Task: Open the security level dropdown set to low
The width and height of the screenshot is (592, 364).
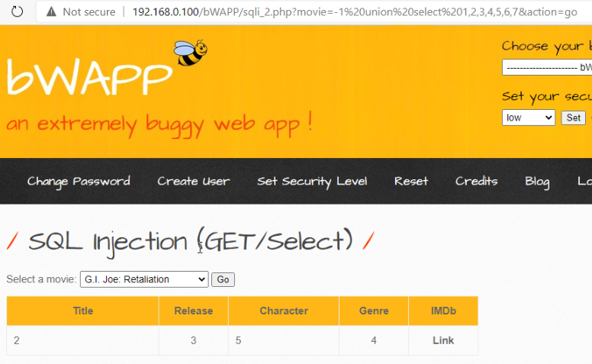Action: pos(528,118)
